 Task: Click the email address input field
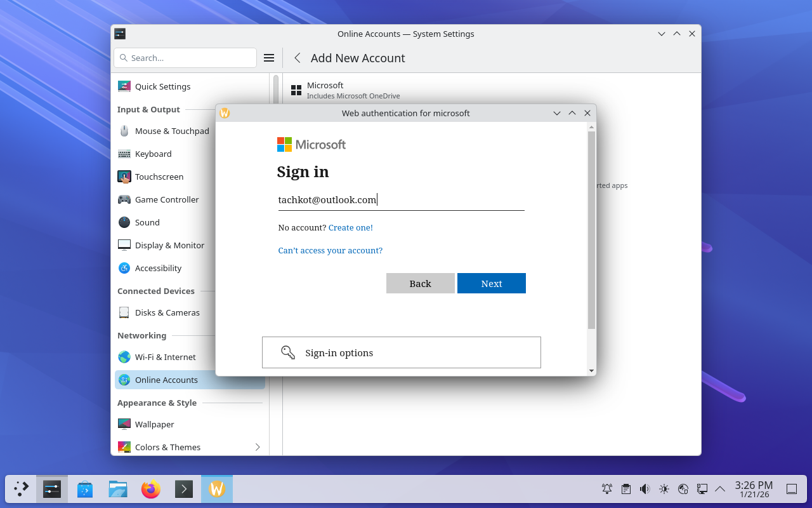pyautogui.click(x=401, y=200)
